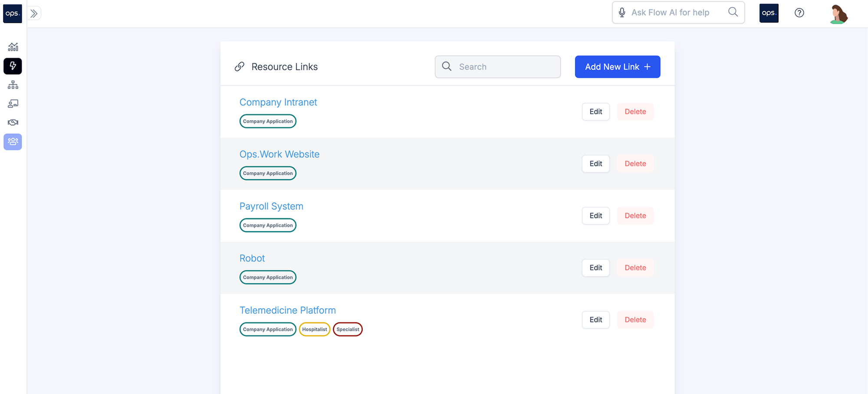Open the help question mark icon
This screenshot has width=868, height=394.
click(799, 13)
